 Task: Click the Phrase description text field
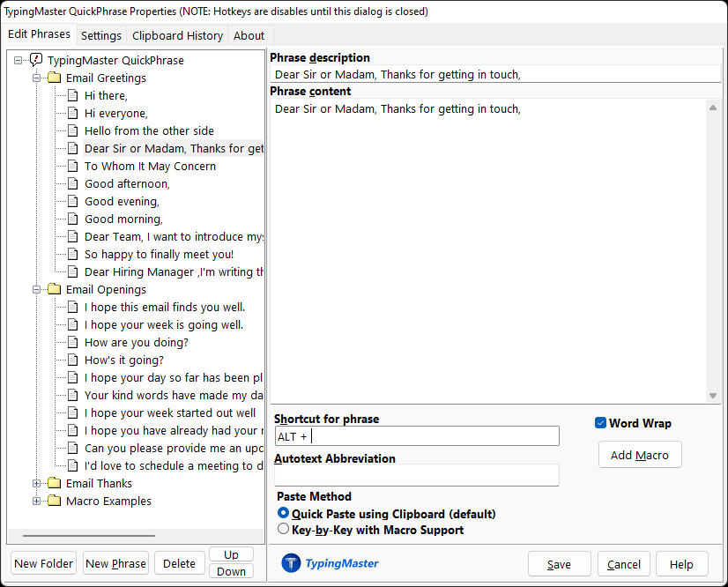[495, 74]
